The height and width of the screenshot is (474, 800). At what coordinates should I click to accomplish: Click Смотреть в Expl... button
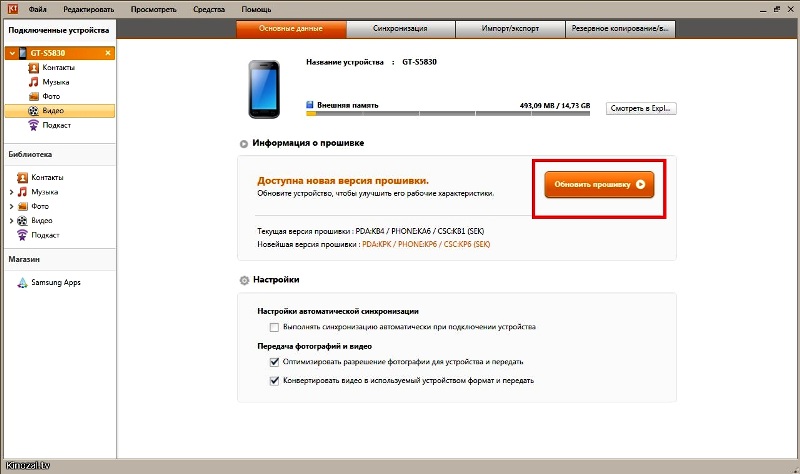pyautogui.click(x=641, y=108)
